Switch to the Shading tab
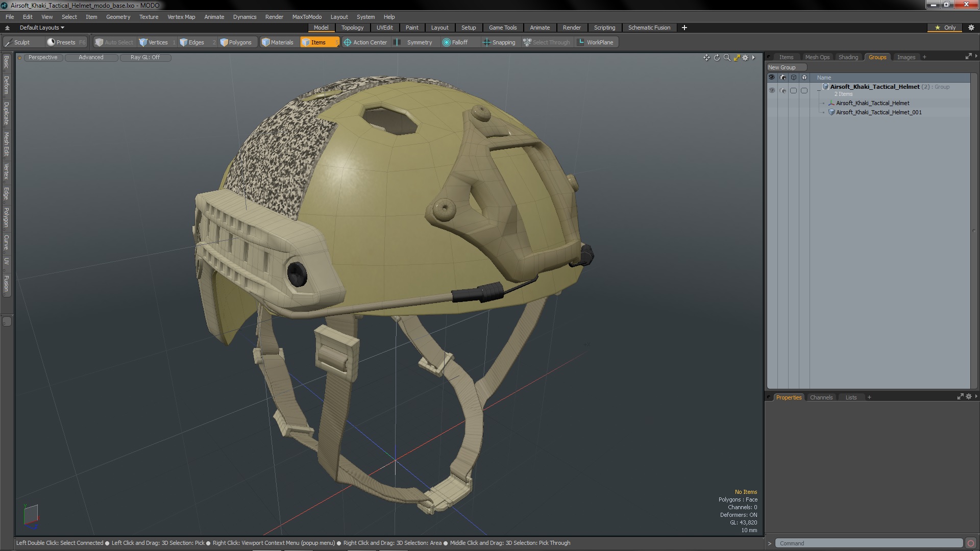Screen dimensions: 980x551 click(848, 57)
